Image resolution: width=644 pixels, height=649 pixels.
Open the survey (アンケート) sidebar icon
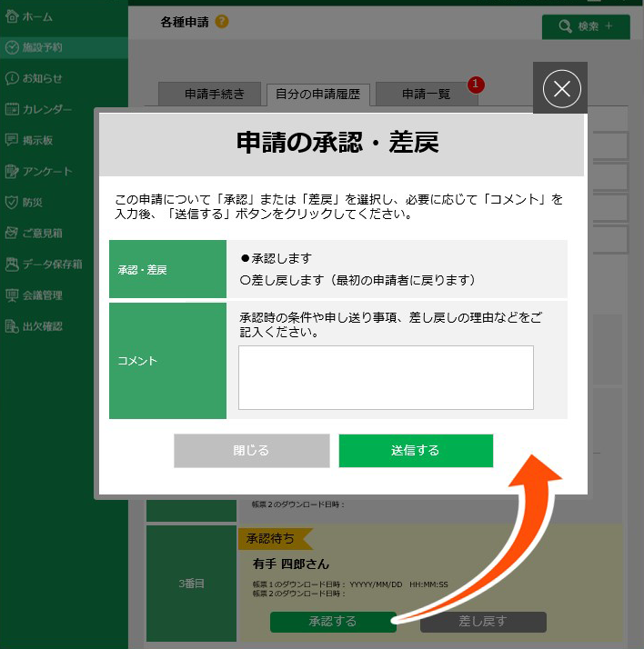tap(12, 171)
